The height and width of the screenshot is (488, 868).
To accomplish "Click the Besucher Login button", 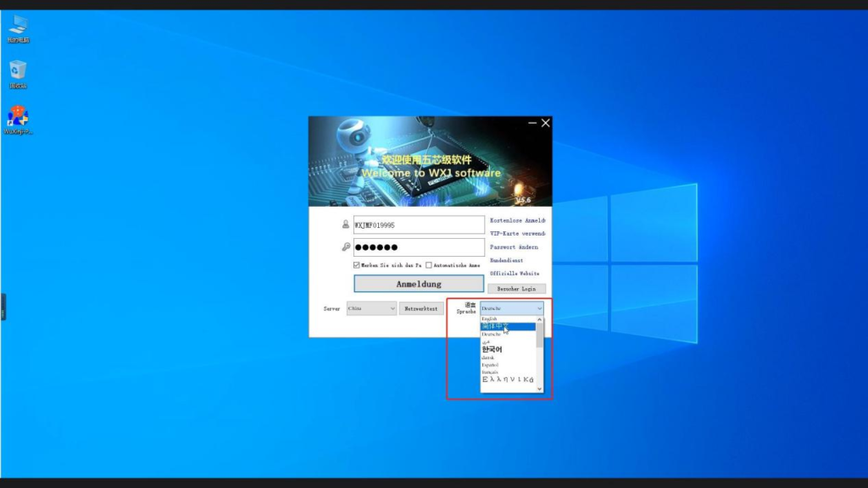I will [x=516, y=289].
